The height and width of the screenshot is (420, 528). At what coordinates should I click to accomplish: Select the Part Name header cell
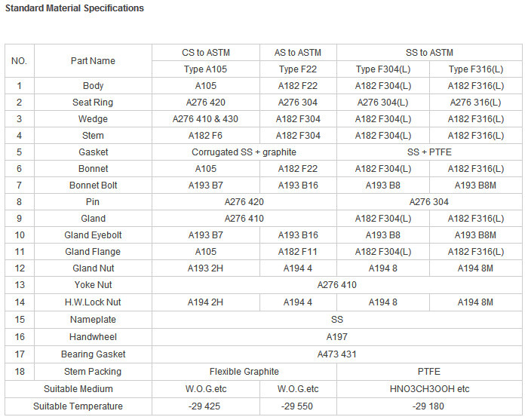[93, 61]
